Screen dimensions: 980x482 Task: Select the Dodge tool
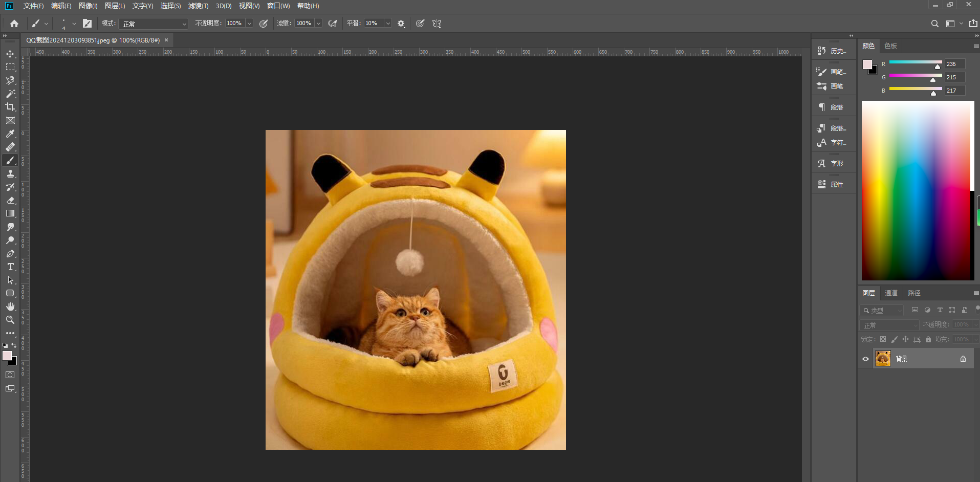pyautogui.click(x=10, y=240)
